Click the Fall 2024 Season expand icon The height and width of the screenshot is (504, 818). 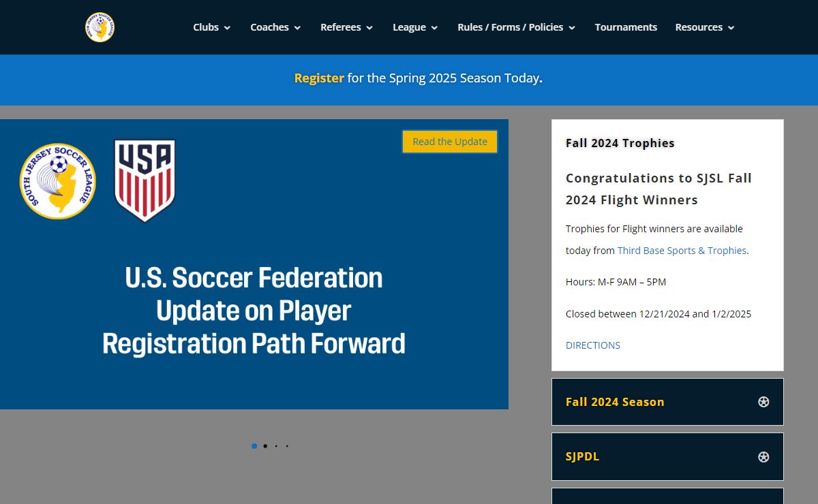(763, 402)
